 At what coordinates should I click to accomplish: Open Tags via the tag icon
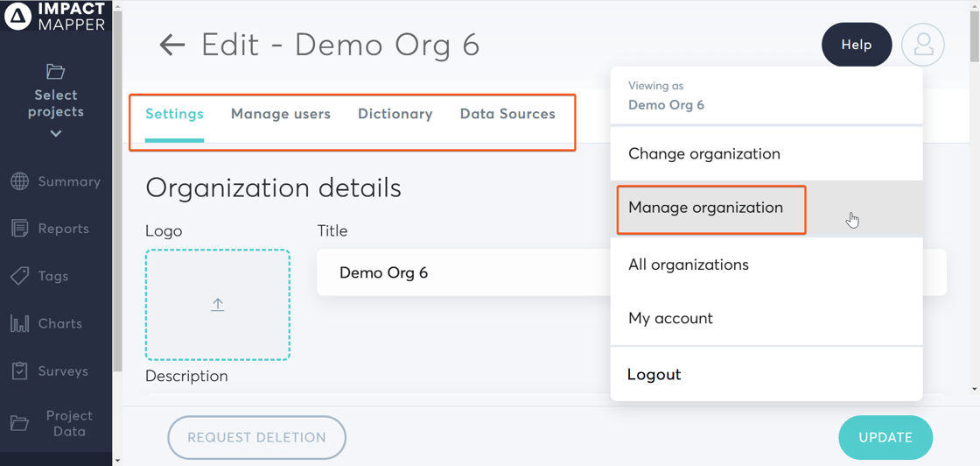click(20, 276)
